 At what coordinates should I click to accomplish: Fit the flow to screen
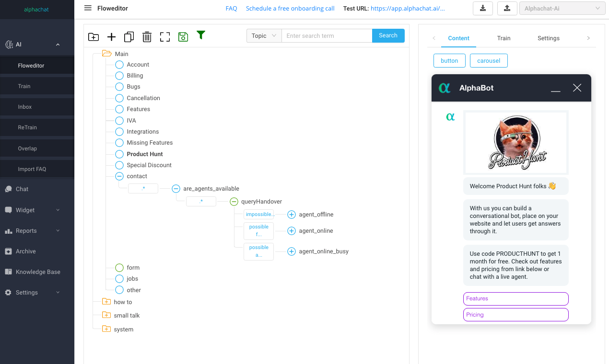pos(164,36)
